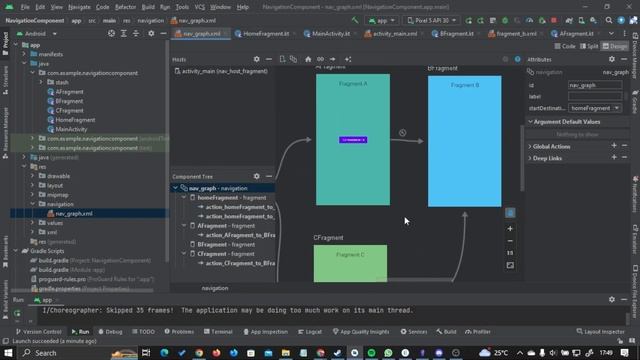
Task: Open the Profiler tool window
Action: [x=478, y=331]
